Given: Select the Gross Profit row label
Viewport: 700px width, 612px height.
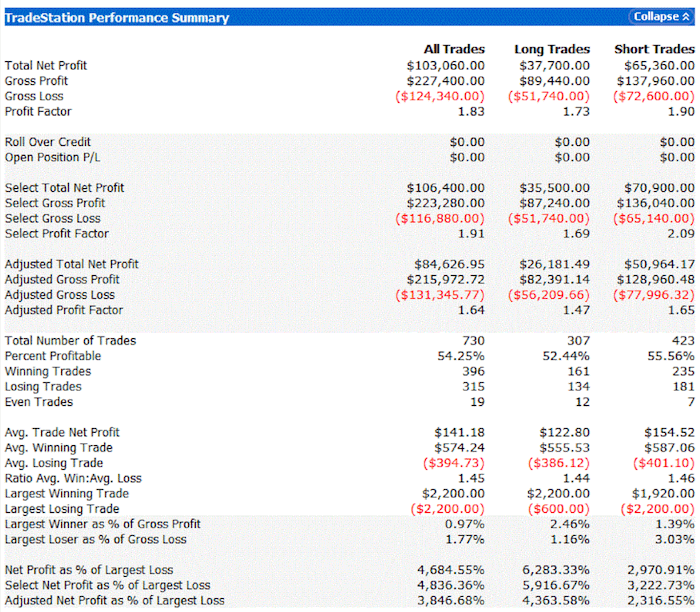Looking at the screenshot, I should tap(37, 81).
